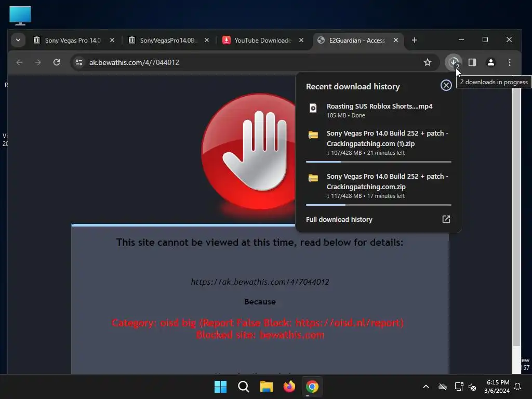
Task: Click the blocked URL text on the page
Action: 260,282
